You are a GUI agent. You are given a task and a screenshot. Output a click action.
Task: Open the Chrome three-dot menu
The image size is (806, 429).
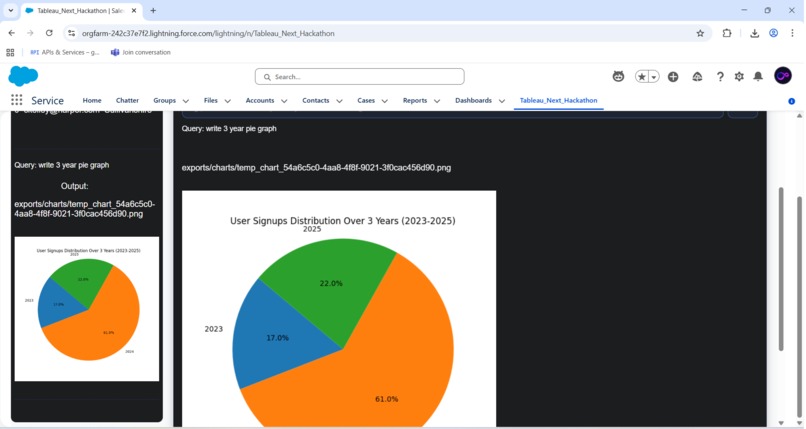[x=792, y=33]
